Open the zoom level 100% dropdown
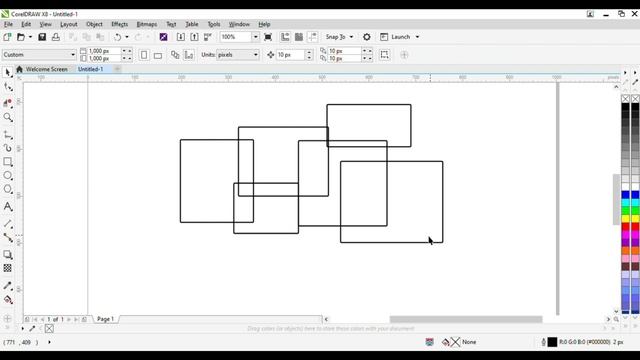Image resolution: width=640 pixels, height=360 pixels. (256, 37)
